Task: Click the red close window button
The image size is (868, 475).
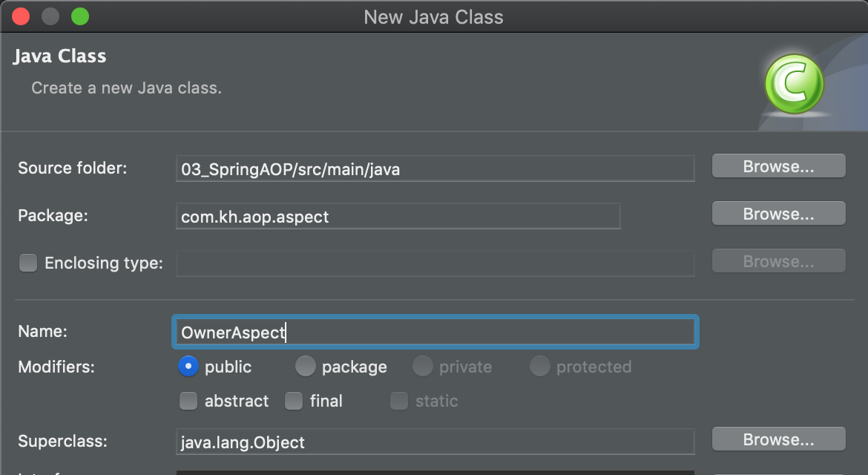Action: [21, 16]
